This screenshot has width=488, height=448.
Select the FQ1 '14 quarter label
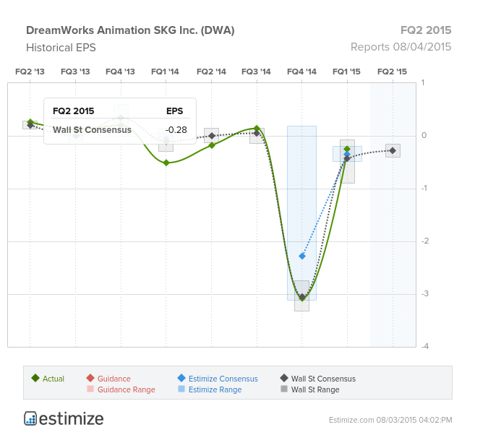(x=166, y=72)
